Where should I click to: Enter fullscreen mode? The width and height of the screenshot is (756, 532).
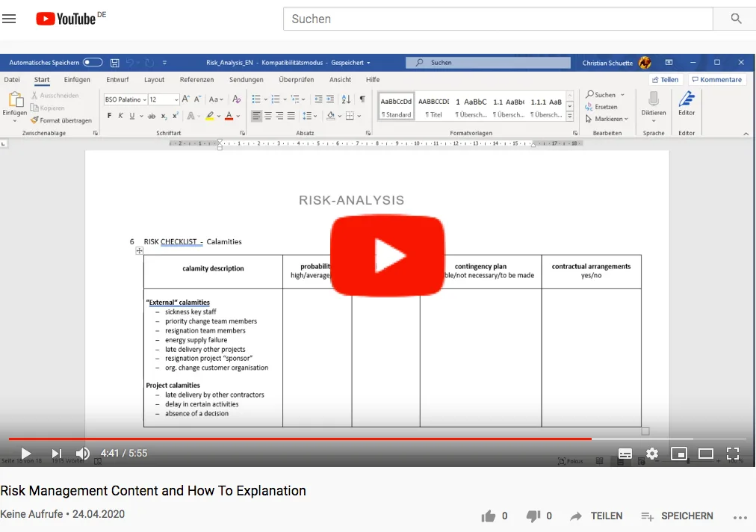point(733,454)
